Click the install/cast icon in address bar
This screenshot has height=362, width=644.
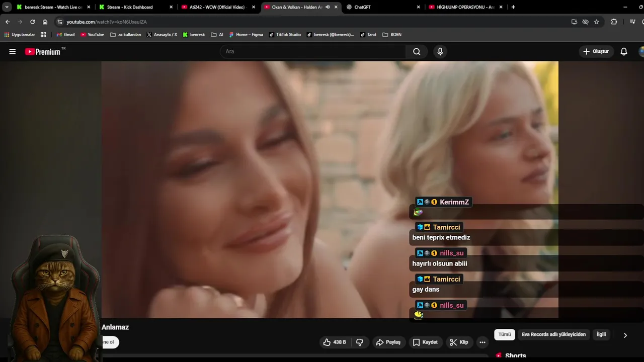[574, 22]
